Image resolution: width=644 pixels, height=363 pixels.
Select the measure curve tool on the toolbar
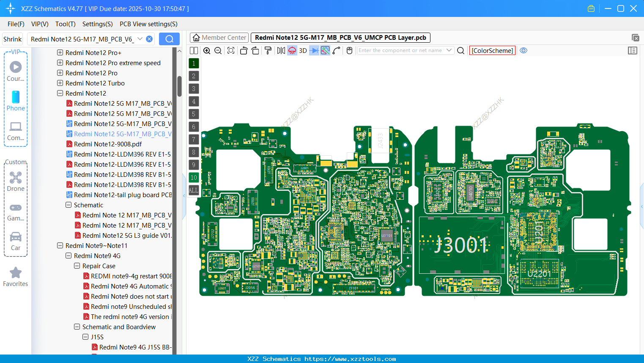pyautogui.click(x=337, y=50)
